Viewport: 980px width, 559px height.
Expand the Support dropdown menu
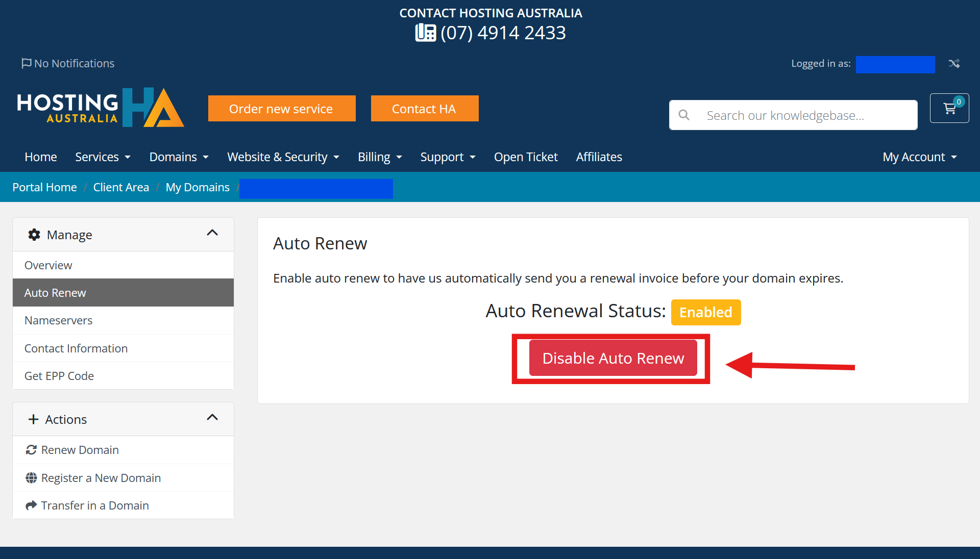448,157
